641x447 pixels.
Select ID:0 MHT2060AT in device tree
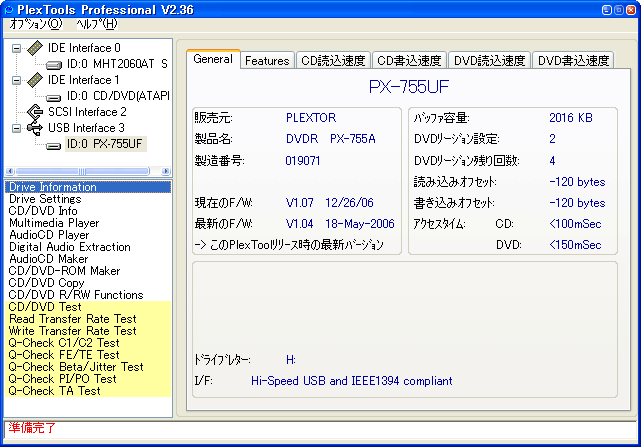click(117, 64)
